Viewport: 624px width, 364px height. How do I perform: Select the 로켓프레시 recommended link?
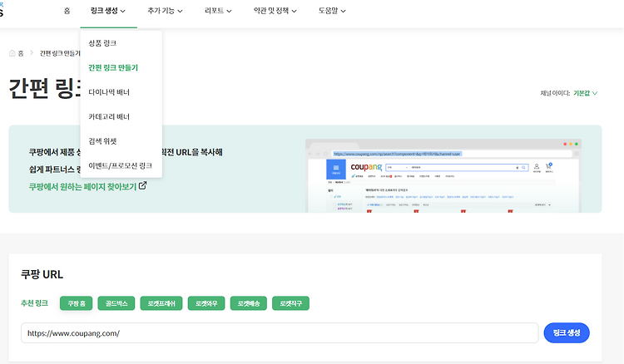[161, 303]
